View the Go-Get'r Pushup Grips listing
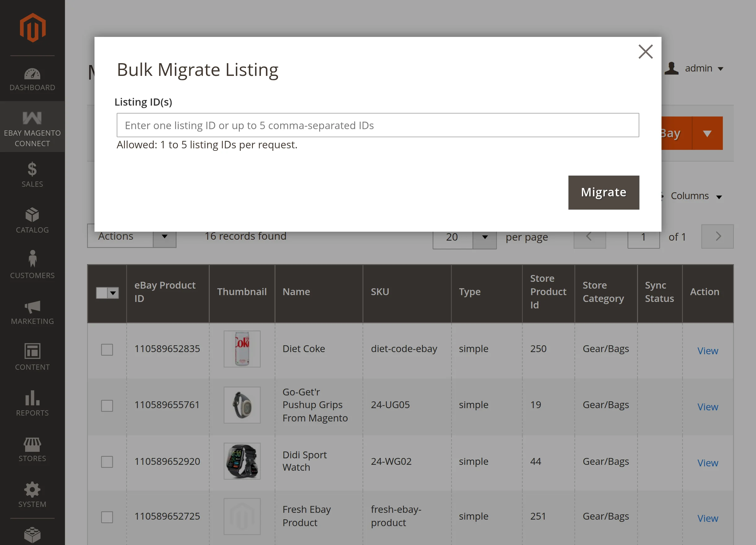The height and width of the screenshot is (545, 756). click(708, 406)
